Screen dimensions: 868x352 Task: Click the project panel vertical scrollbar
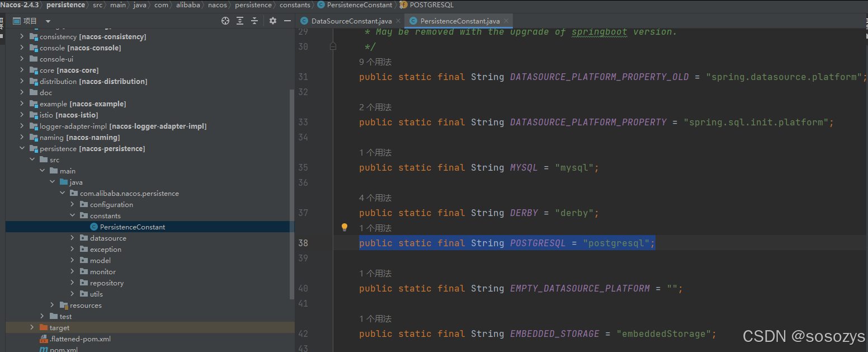(x=291, y=194)
